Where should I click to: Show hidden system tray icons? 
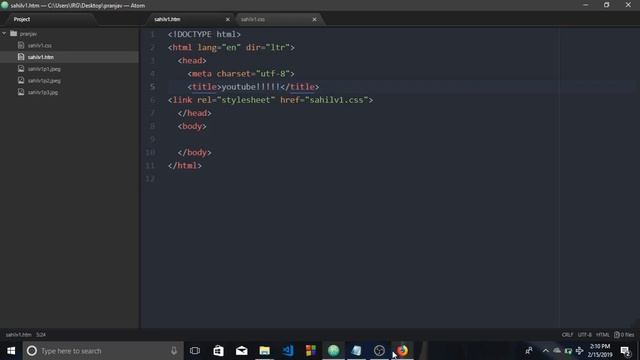(546, 351)
